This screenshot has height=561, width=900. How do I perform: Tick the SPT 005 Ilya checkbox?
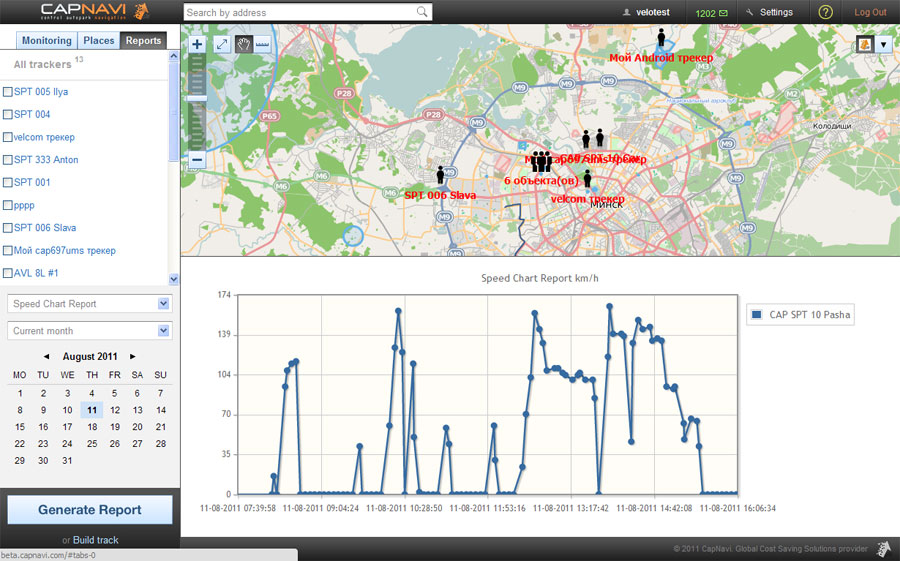click(7, 92)
